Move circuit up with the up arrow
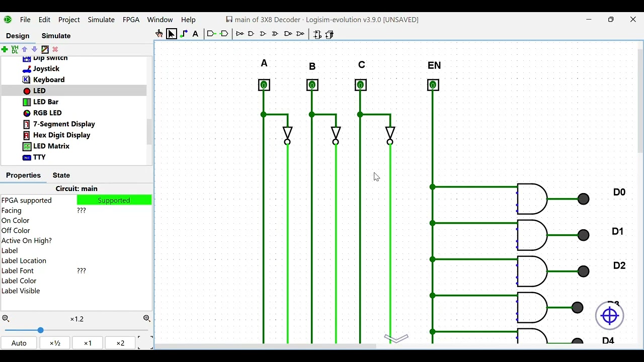The image size is (644, 362). [24, 49]
